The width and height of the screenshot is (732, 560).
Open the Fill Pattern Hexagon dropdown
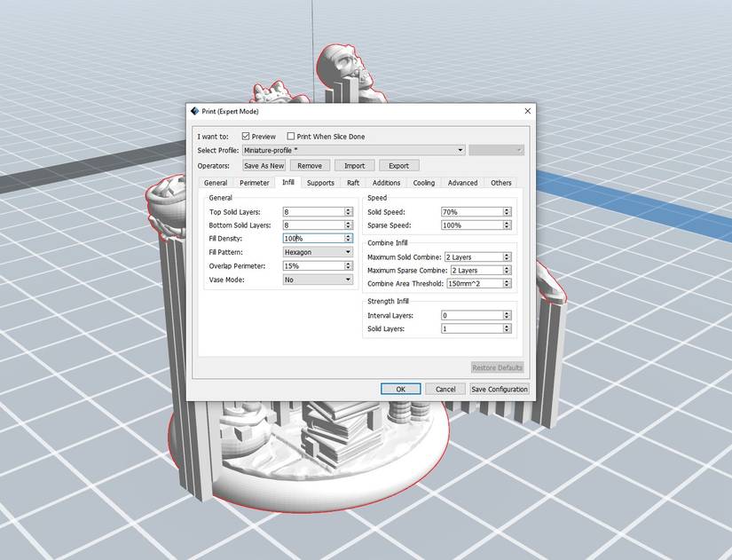coord(318,252)
